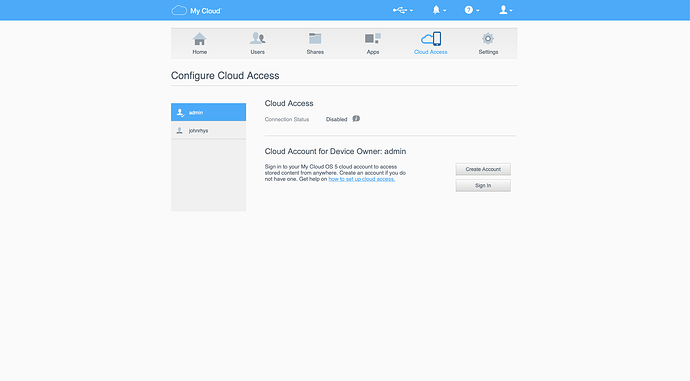
Task: Open the how to set up cloud access link
Action: tap(362, 179)
